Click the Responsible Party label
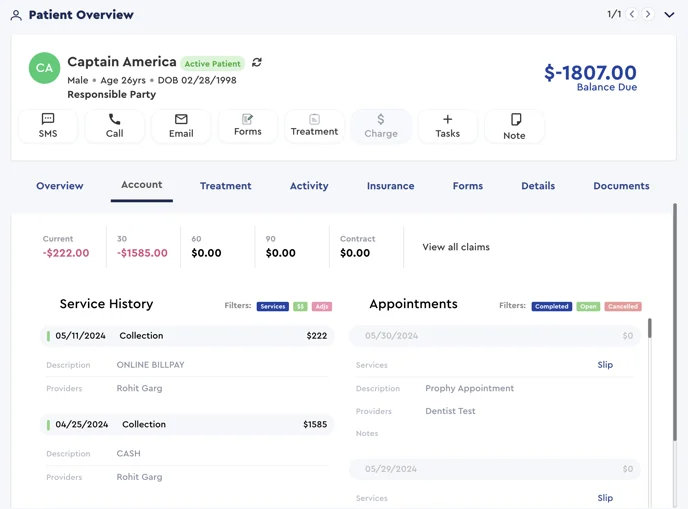 tap(111, 94)
